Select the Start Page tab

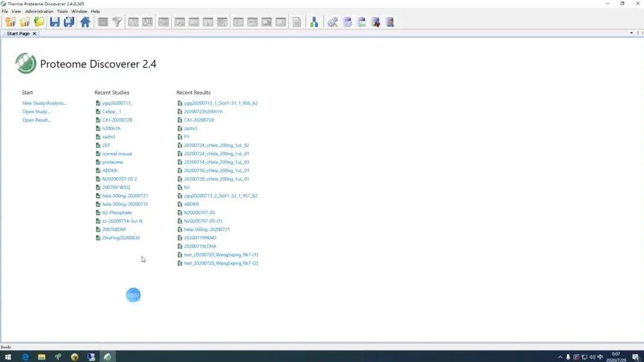coord(18,34)
